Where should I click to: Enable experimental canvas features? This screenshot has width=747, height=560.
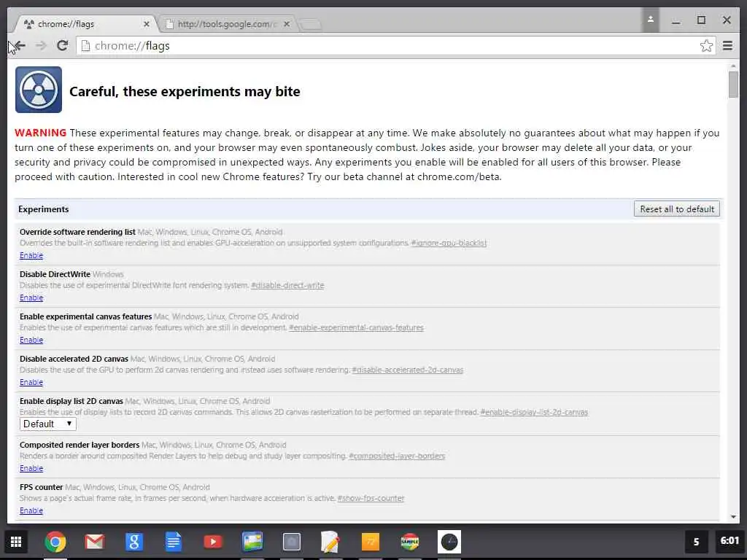coord(31,341)
